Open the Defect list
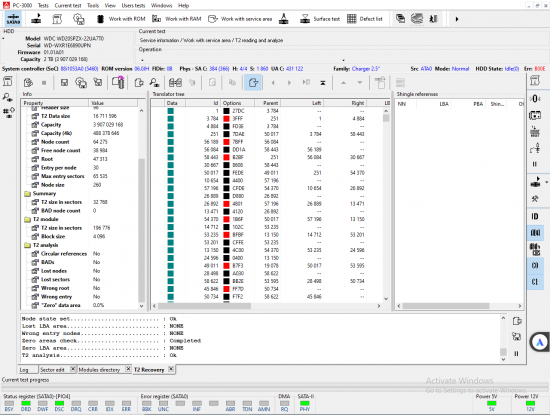Screen dimensions: 550x415 (365, 19)
